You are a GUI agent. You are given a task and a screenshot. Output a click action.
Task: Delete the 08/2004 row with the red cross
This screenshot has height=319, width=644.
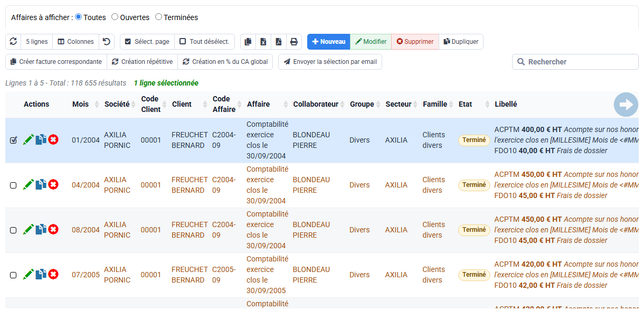pos(53,230)
